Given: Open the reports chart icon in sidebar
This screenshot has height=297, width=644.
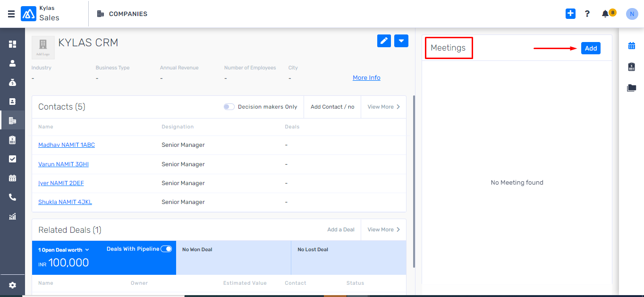Looking at the screenshot, I should pos(12,216).
